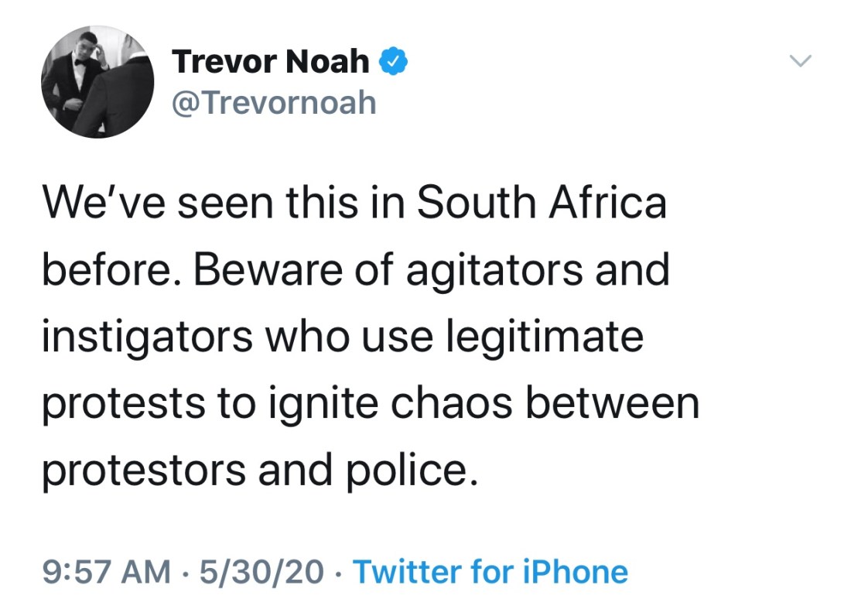
Task: Click the final line "protestors and police."
Action: click(255, 471)
